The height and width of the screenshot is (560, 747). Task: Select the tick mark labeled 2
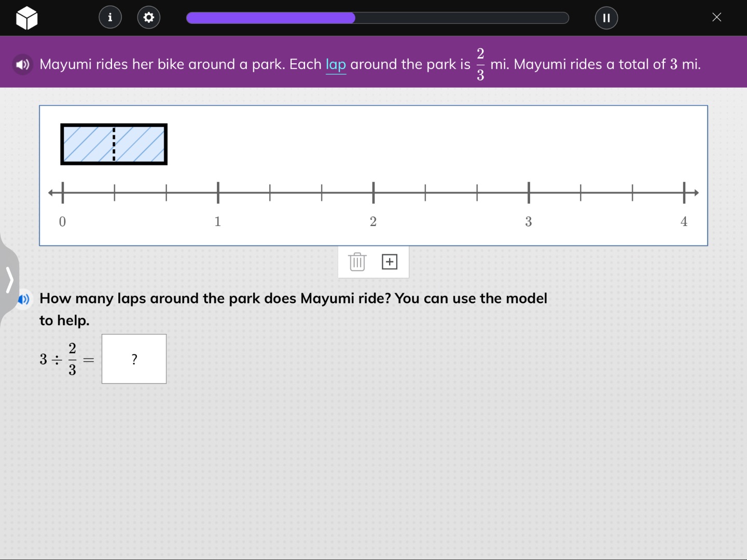(374, 193)
